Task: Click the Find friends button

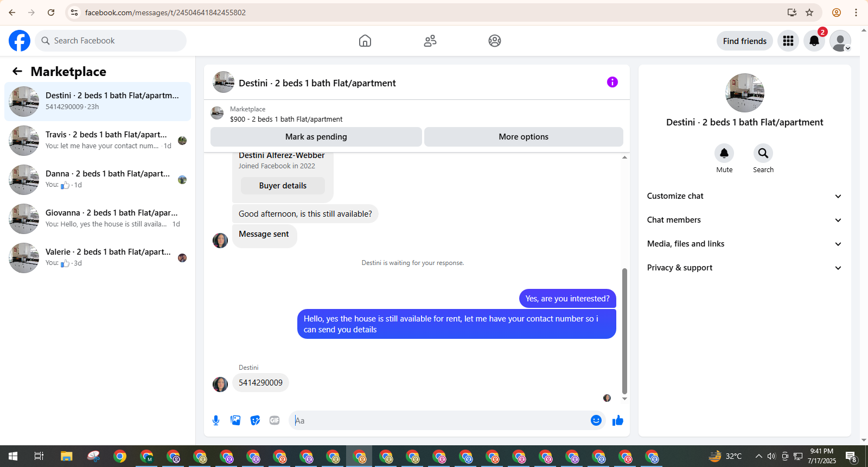Action: click(744, 41)
